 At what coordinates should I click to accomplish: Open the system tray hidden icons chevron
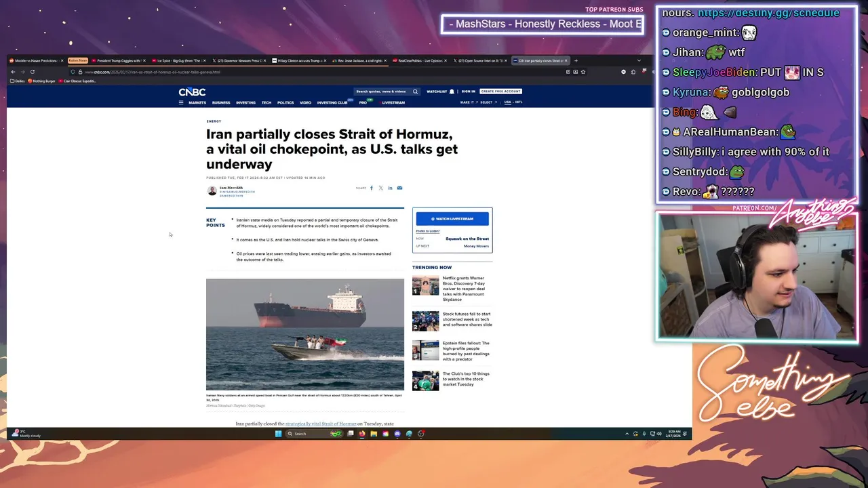pos(627,434)
